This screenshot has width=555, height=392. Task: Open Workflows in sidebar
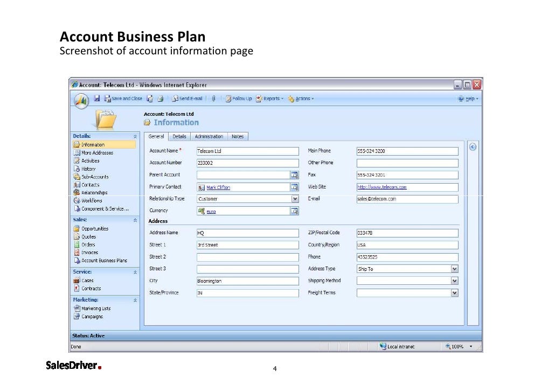coord(88,201)
